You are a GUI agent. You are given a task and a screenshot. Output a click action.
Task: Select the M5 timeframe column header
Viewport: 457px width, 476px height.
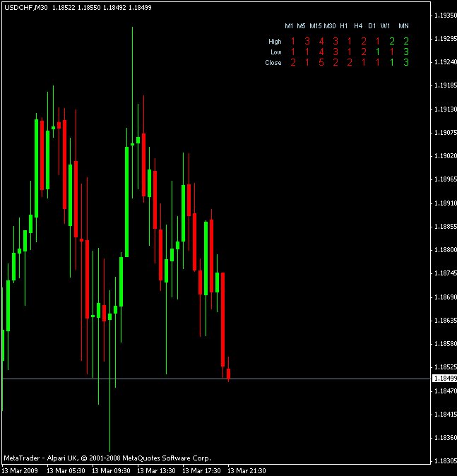[x=301, y=26]
